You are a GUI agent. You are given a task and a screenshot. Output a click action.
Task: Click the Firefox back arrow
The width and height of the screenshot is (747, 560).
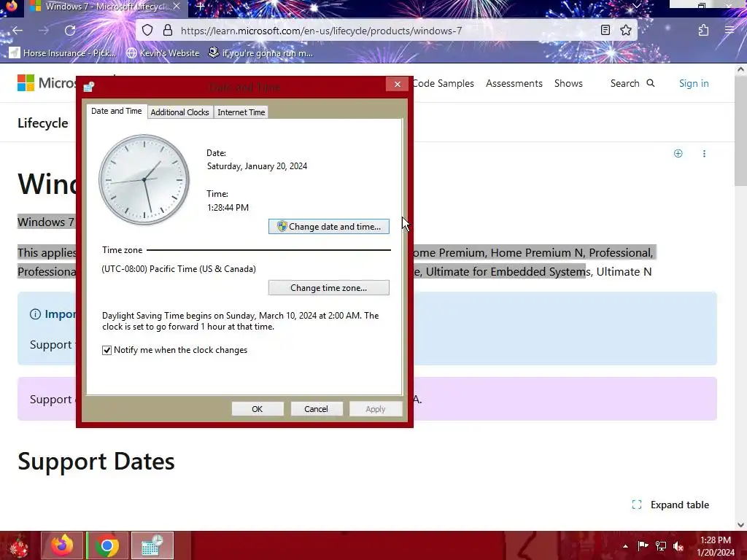coord(18,31)
